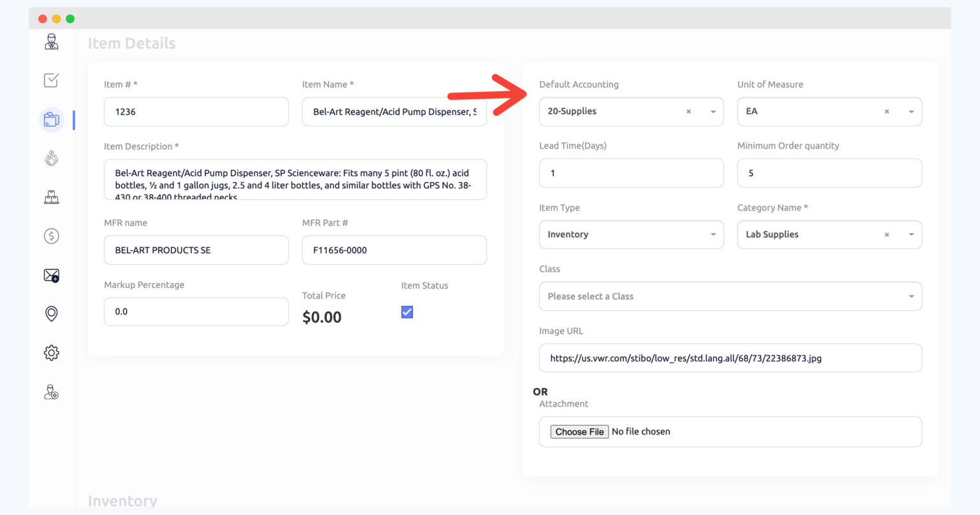This screenshot has height=515, width=980.
Task: Clear the Lab Supplies category with the x
Action: click(886, 234)
